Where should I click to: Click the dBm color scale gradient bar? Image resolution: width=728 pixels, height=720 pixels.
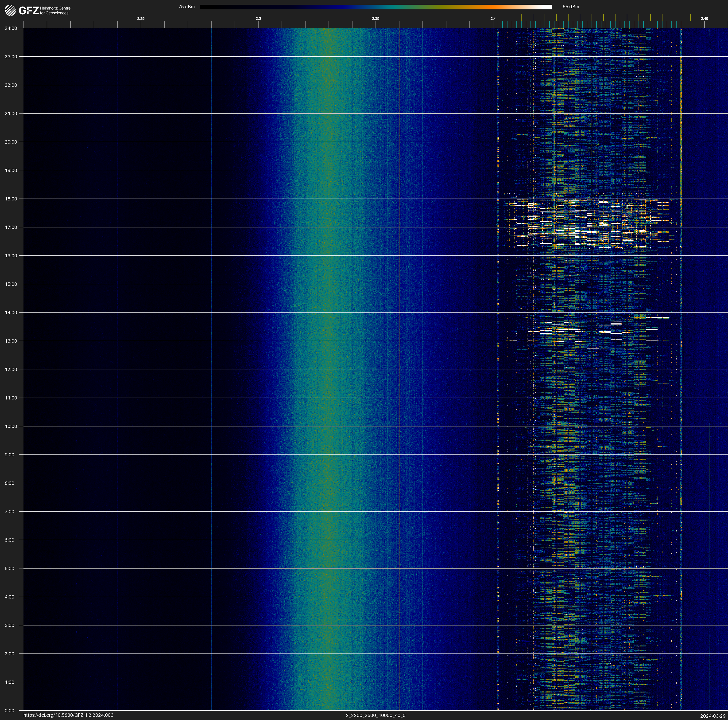tap(375, 7)
